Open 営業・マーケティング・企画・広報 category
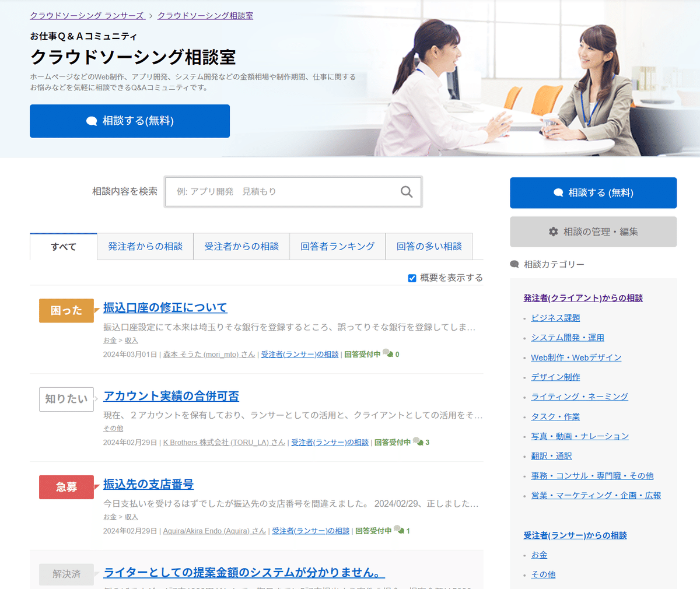The image size is (700, 589). [x=596, y=496]
